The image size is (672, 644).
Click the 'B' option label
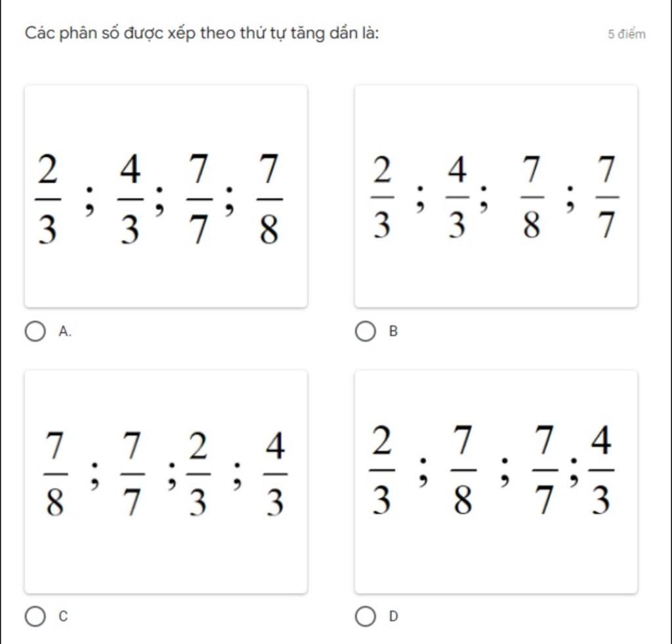pyautogui.click(x=394, y=331)
